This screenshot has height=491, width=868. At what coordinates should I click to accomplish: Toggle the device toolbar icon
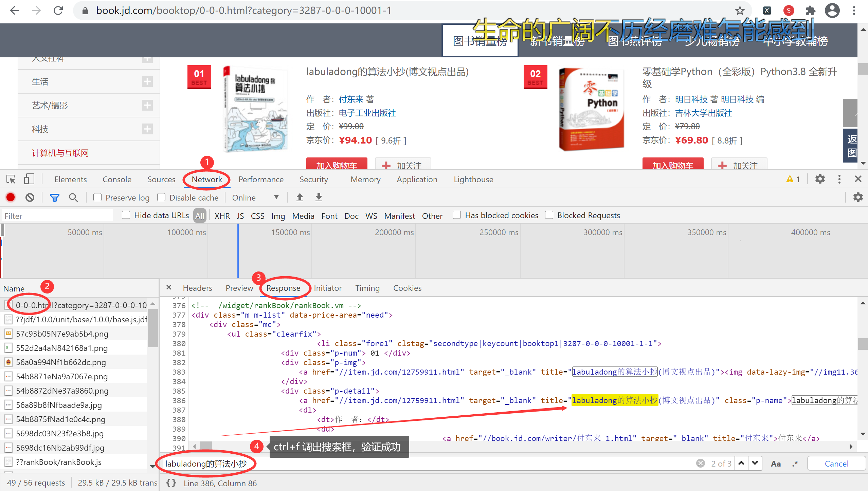(x=29, y=179)
